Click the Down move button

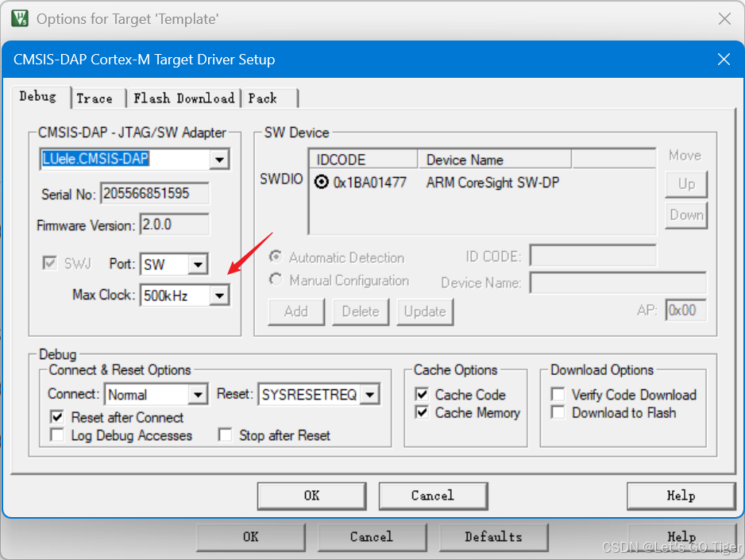(x=686, y=215)
